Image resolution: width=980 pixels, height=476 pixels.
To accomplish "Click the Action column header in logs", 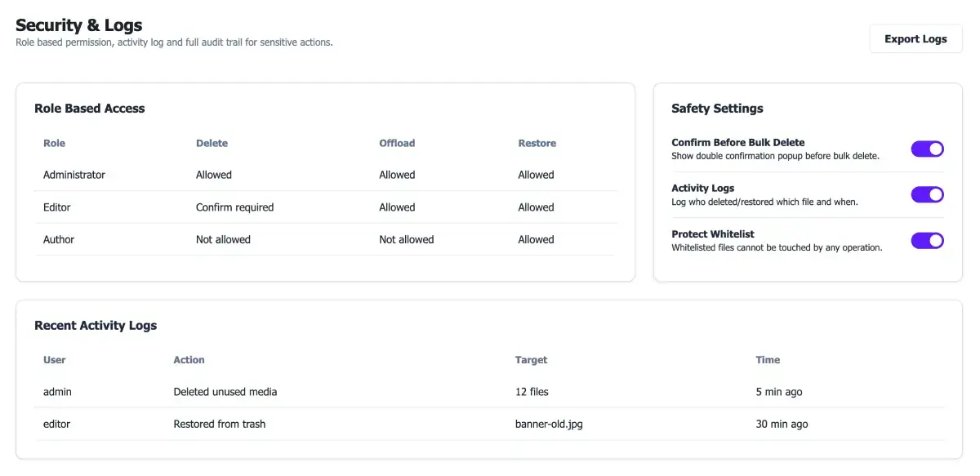I will pos(189,359).
